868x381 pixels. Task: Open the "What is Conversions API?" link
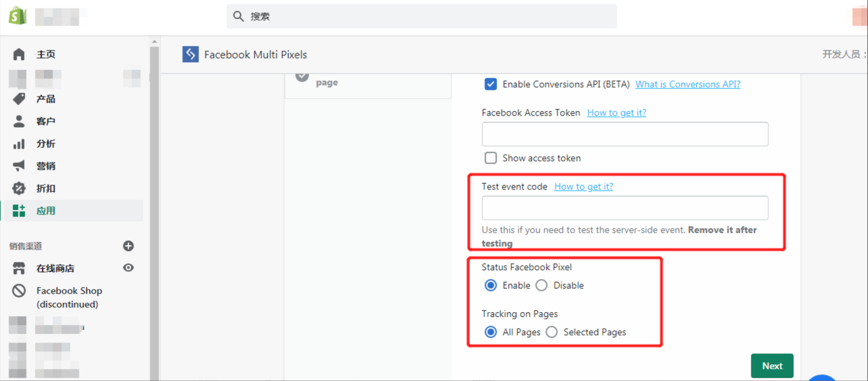tap(688, 84)
